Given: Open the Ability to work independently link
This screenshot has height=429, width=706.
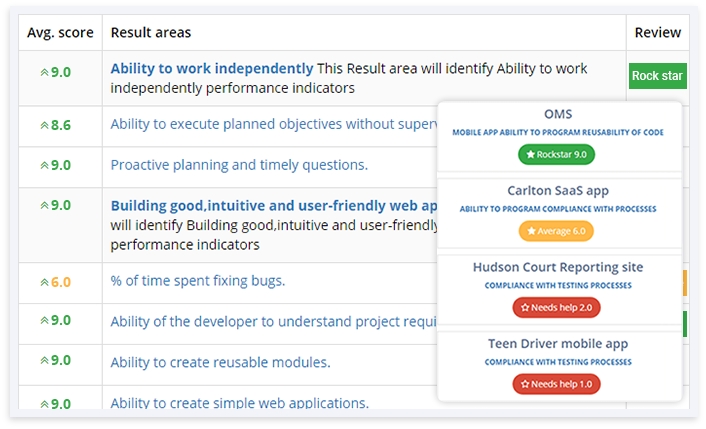Looking at the screenshot, I should point(212,69).
